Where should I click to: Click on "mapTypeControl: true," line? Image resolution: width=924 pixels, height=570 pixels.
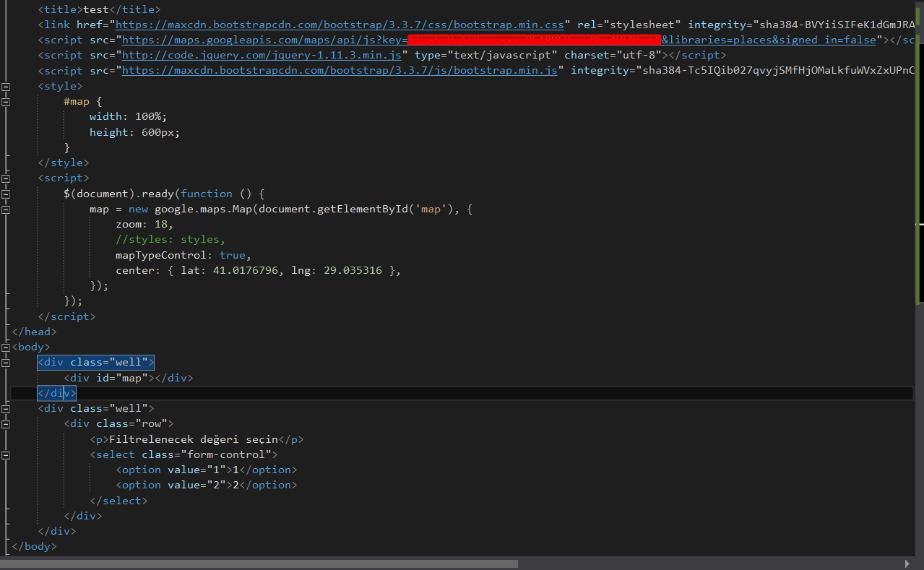coord(183,255)
